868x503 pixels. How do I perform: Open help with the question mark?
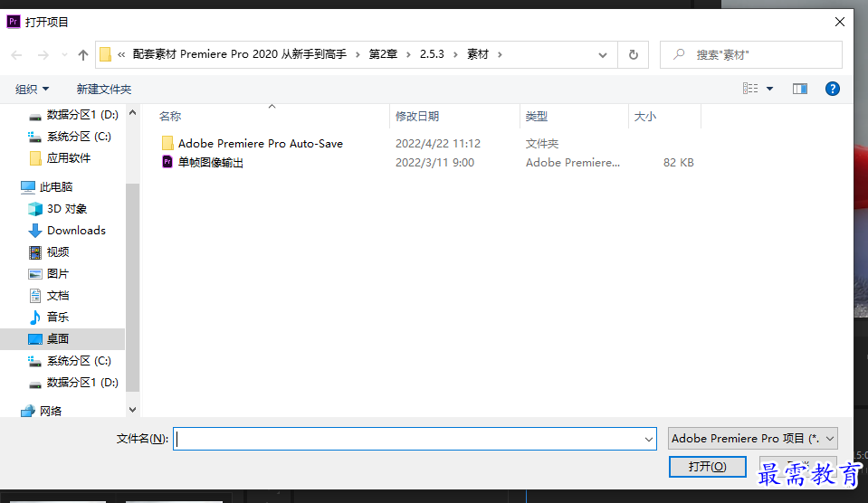(x=832, y=89)
